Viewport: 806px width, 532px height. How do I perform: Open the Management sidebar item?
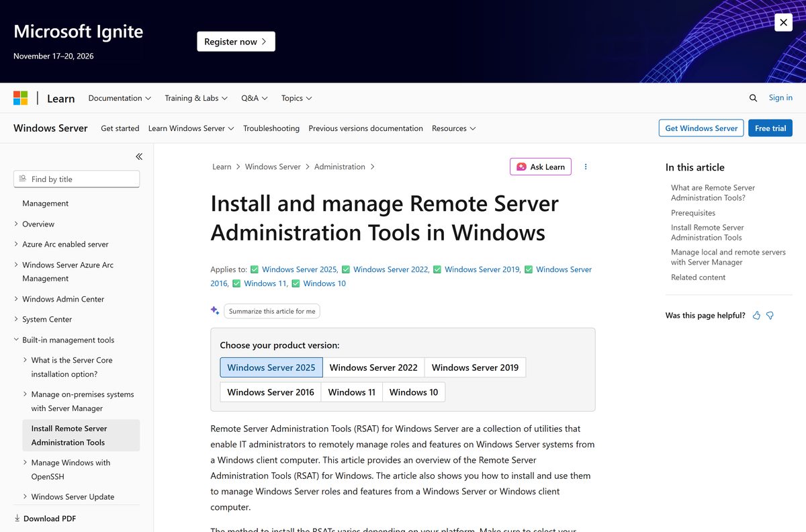click(x=45, y=204)
